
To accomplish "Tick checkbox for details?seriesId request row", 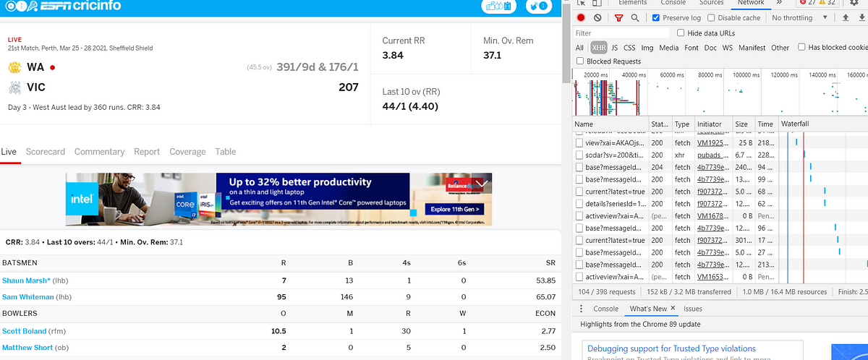I will [x=579, y=204].
